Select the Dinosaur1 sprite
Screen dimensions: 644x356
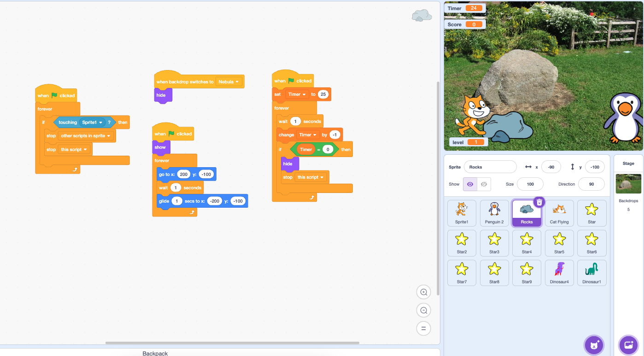[591, 273]
